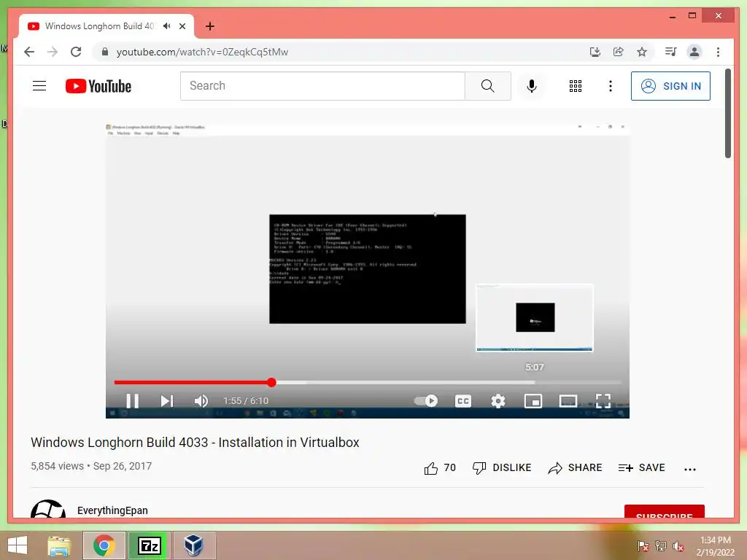Viewport: 747px width, 560px height.
Task: Click the address bar URL
Action: point(202,52)
